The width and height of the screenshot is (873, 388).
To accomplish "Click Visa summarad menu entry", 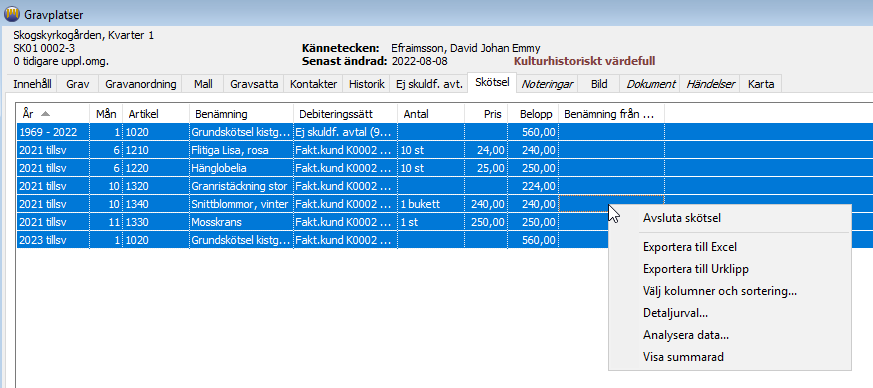I will (x=729, y=357).
